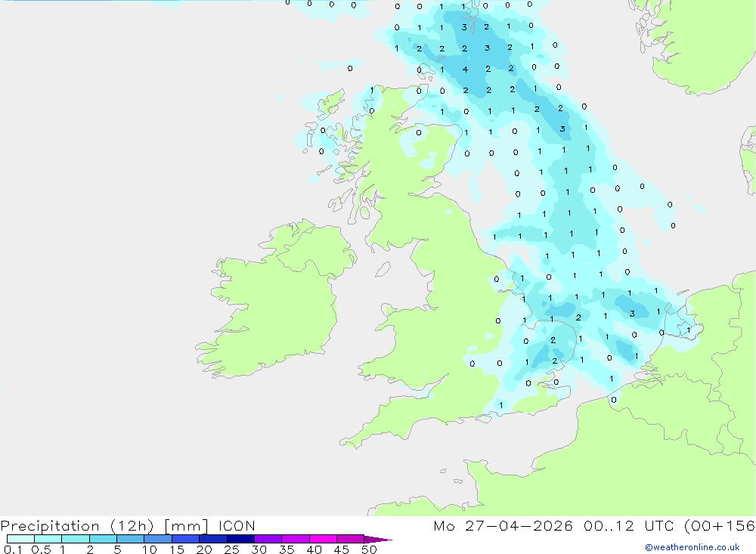Image resolution: width=756 pixels, height=554 pixels.
Task: Select the 0.5–1 mm legend color swatch
Action: (48, 539)
